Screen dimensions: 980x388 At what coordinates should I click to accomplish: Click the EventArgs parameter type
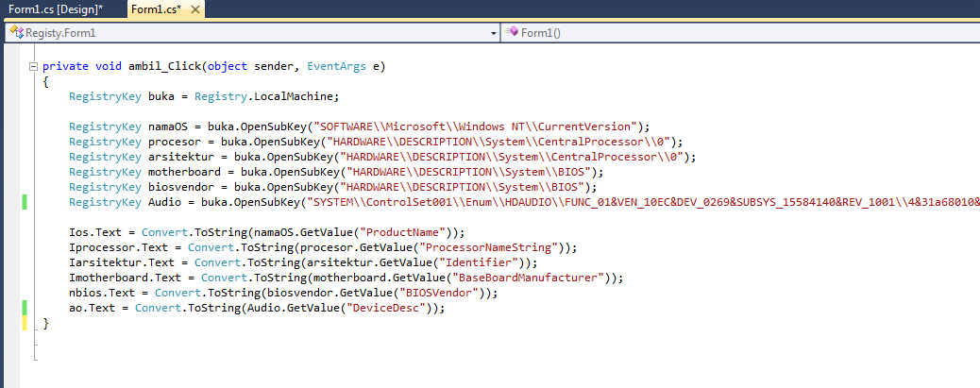pyautogui.click(x=336, y=66)
